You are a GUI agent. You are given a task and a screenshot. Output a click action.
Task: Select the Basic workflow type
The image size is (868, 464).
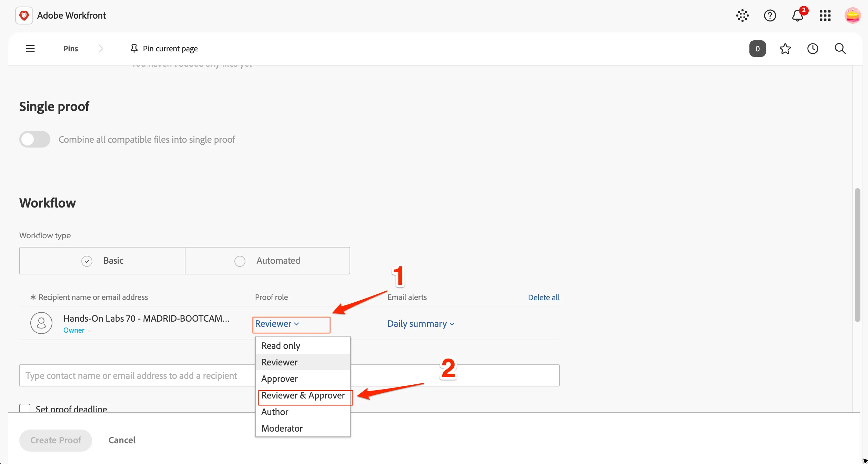pos(102,261)
